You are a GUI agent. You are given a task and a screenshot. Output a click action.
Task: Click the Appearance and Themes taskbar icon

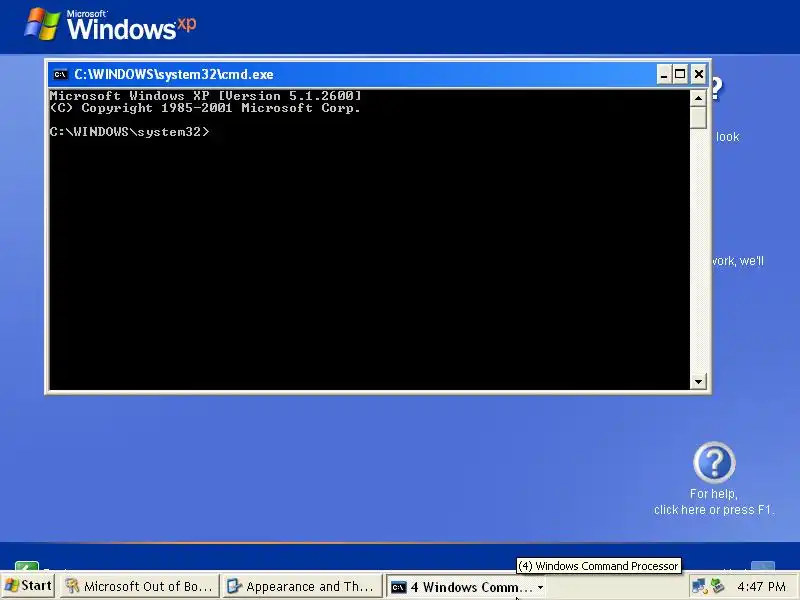234,587
